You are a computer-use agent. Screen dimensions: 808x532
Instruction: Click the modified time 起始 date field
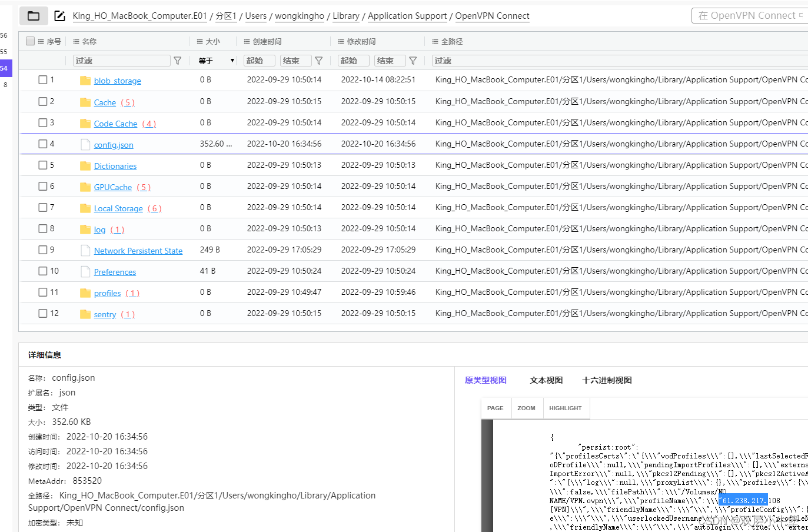click(x=354, y=61)
